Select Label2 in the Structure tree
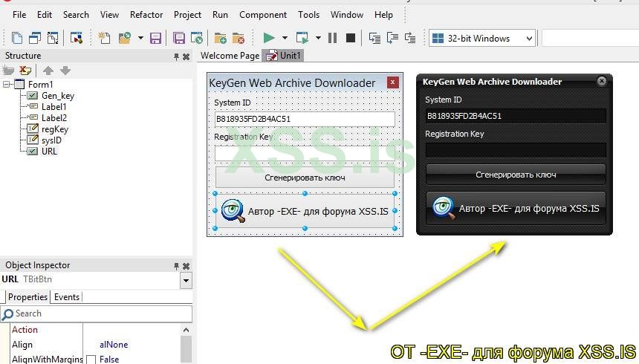Image resolution: width=639 pixels, height=364 pixels. 54,118
